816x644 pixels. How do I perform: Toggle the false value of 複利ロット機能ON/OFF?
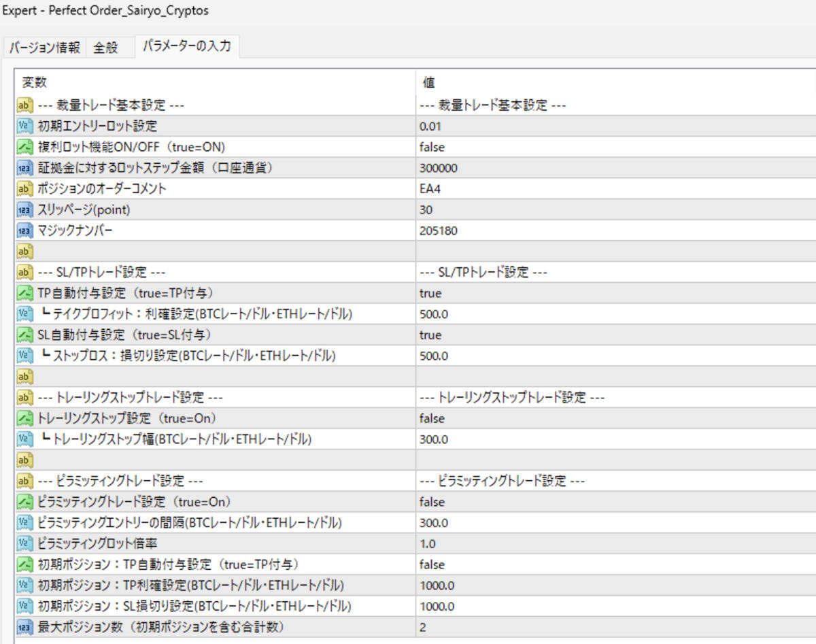tap(476, 147)
